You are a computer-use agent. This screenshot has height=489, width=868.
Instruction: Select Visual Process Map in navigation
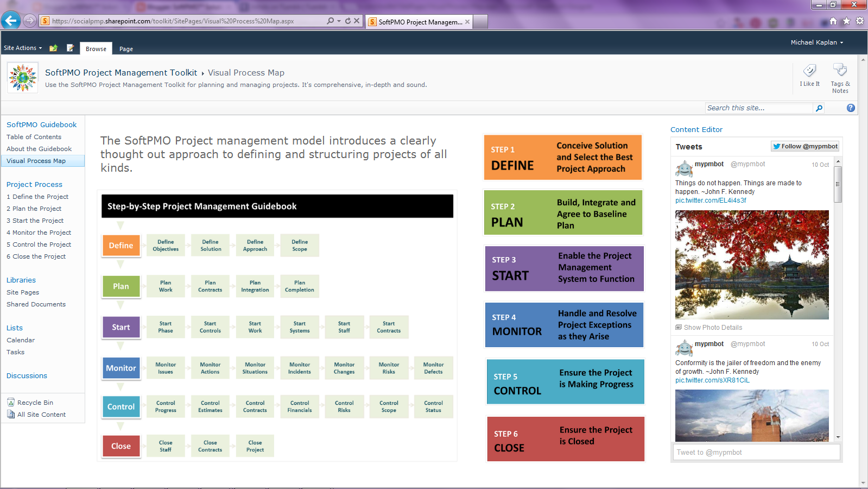pyautogui.click(x=42, y=161)
